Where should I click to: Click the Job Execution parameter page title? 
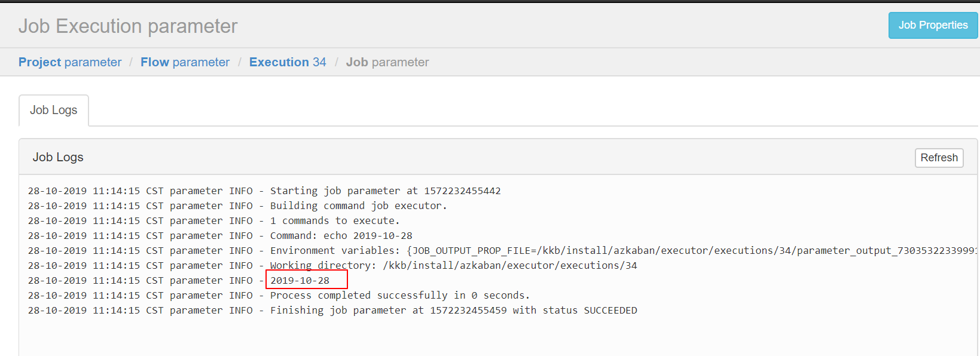pyautogui.click(x=128, y=26)
